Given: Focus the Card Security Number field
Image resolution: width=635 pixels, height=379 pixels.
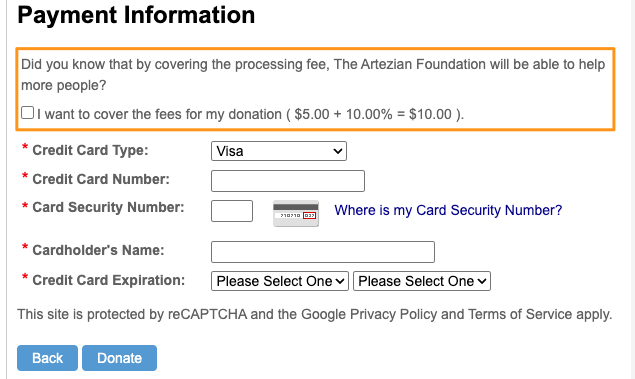Looking at the screenshot, I should coord(232,211).
